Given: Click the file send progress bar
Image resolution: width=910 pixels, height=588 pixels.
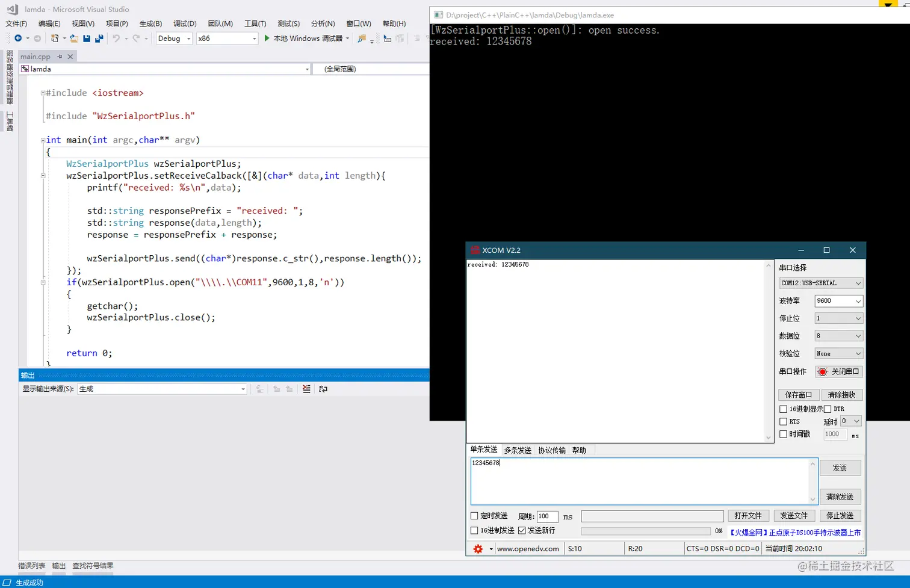Looking at the screenshot, I should pyautogui.click(x=645, y=531).
